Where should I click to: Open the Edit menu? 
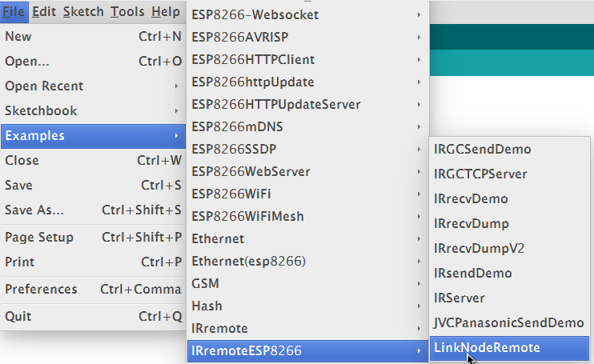click(x=44, y=12)
